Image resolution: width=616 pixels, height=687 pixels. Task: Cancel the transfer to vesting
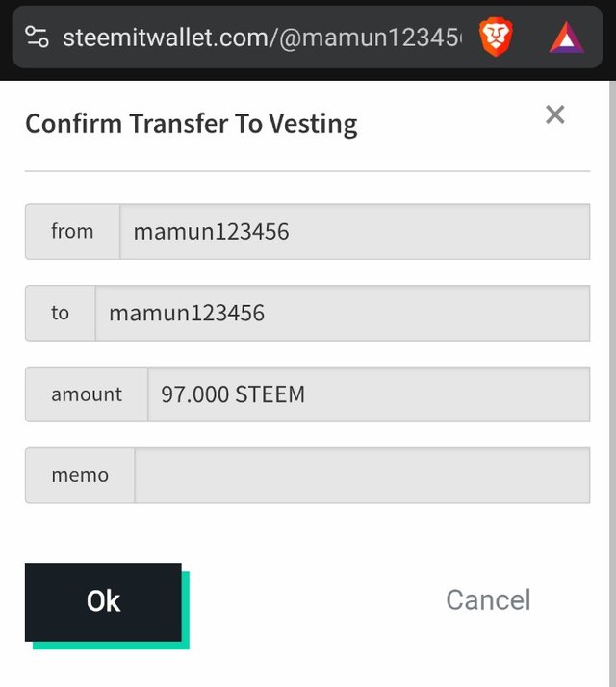488,600
